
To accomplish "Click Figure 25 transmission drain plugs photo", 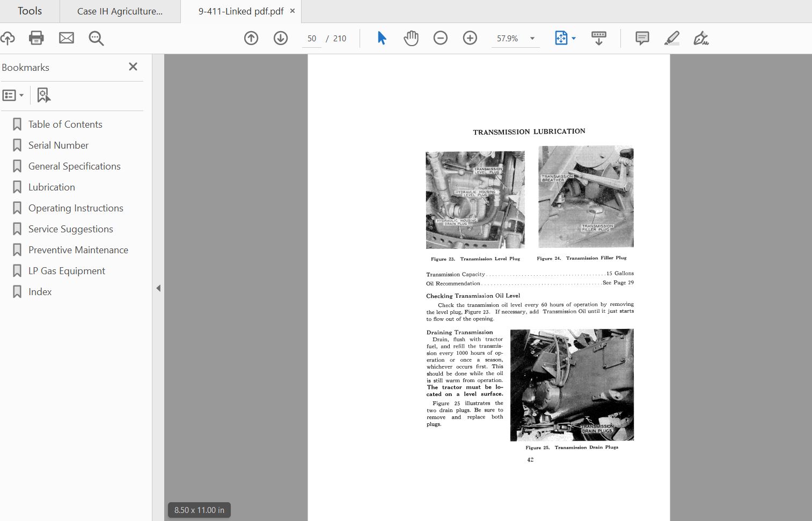I will tap(572, 385).
